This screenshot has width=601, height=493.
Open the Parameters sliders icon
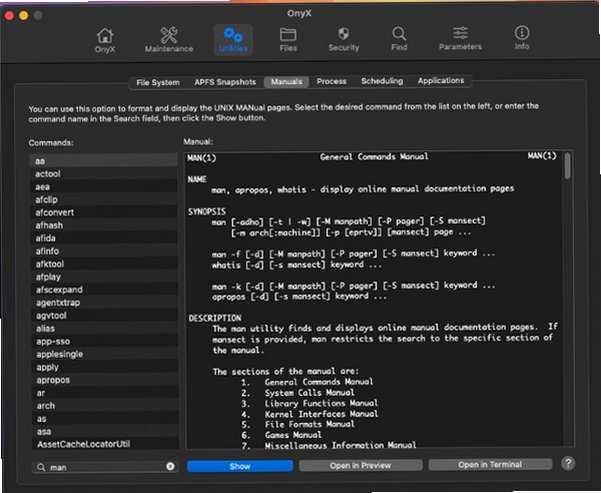coord(460,38)
